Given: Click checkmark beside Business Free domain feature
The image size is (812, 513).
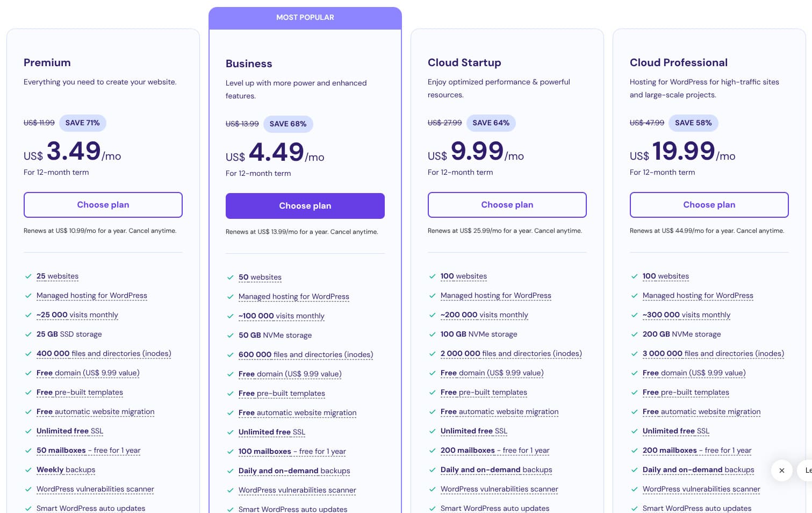Looking at the screenshot, I should (x=231, y=374).
